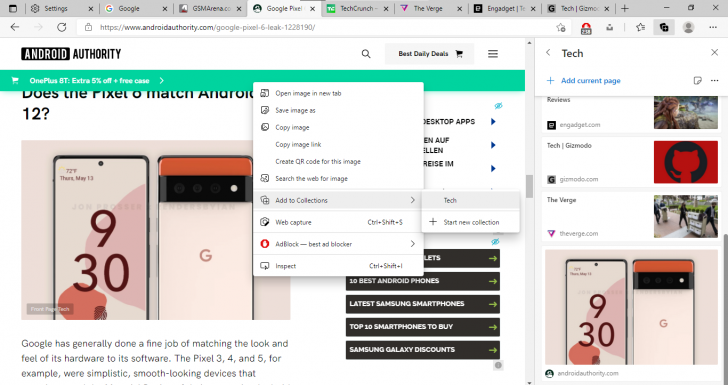Switch to the Gizmodo tab
Screen dimensions: 728x385
(x=578, y=8)
